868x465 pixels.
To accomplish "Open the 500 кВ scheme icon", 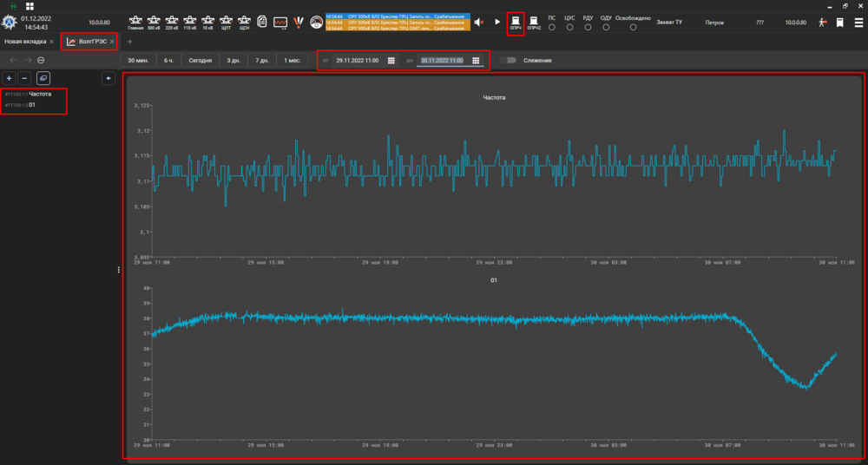I will [x=154, y=20].
